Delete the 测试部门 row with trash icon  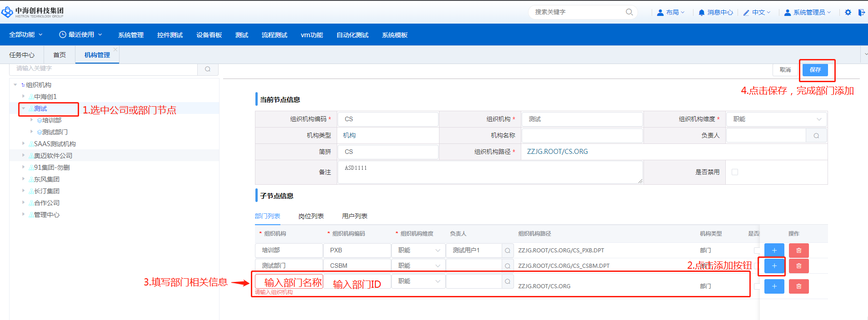point(798,266)
